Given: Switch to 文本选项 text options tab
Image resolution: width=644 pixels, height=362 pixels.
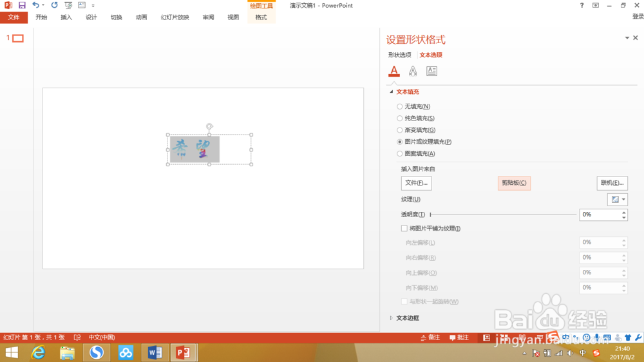Looking at the screenshot, I should [431, 55].
